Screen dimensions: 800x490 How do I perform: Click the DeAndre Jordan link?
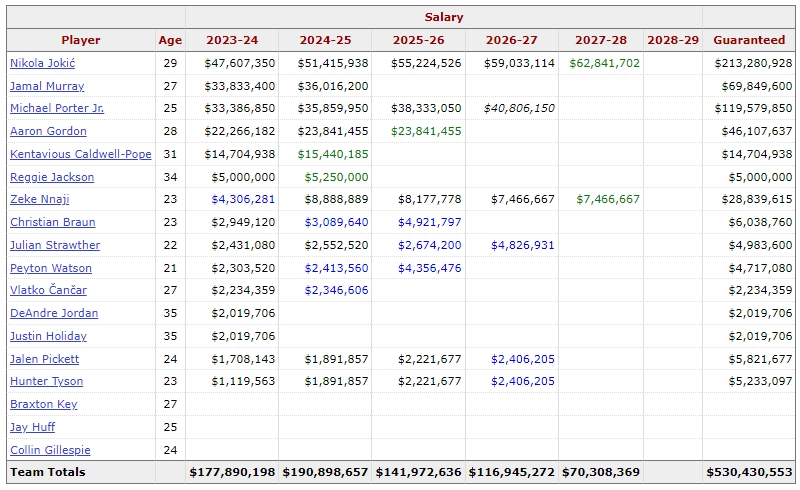54,313
